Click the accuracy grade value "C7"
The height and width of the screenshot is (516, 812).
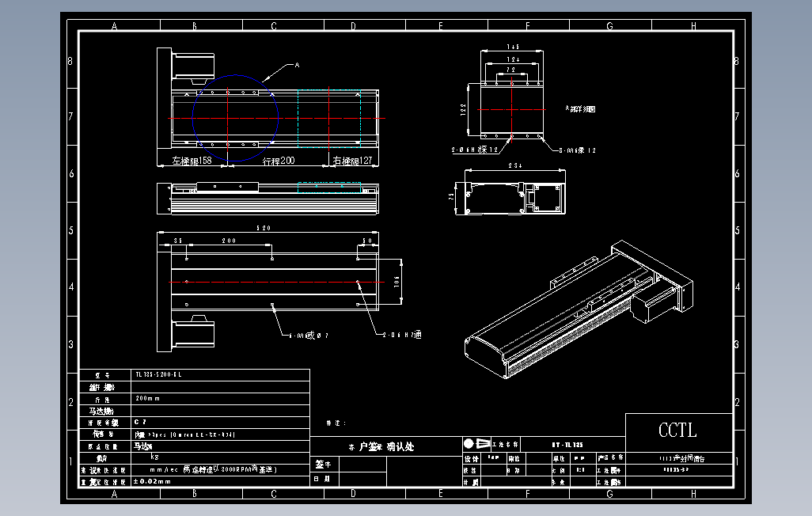coord(140,422)
